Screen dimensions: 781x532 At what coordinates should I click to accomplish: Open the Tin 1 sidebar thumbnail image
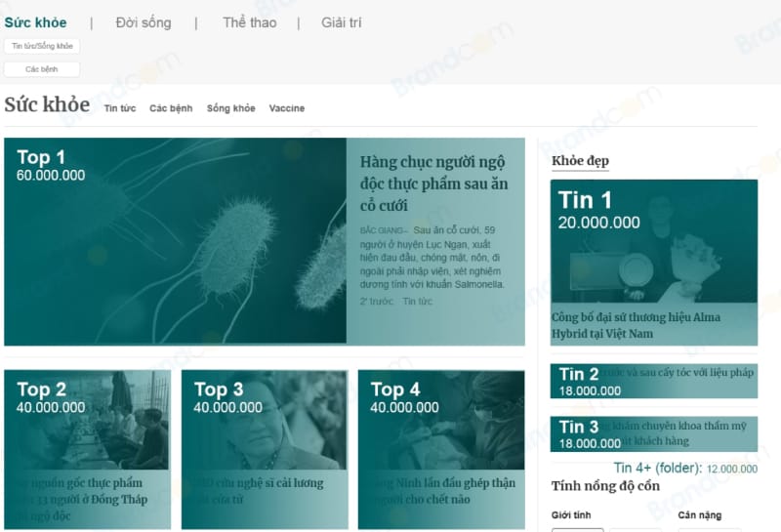pyautogui.click(x=653, y=241)
